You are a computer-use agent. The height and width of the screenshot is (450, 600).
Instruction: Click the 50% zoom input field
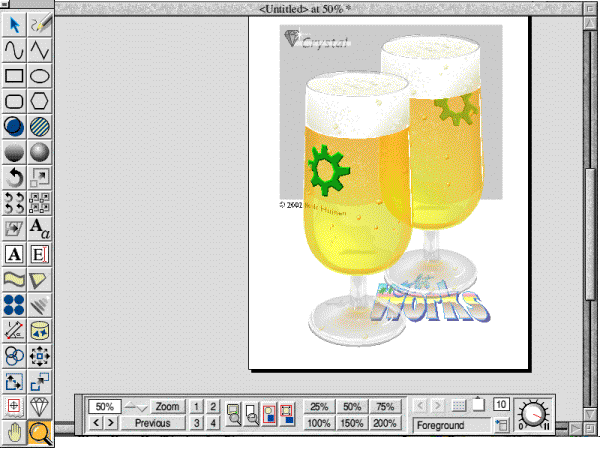[104, 407]
